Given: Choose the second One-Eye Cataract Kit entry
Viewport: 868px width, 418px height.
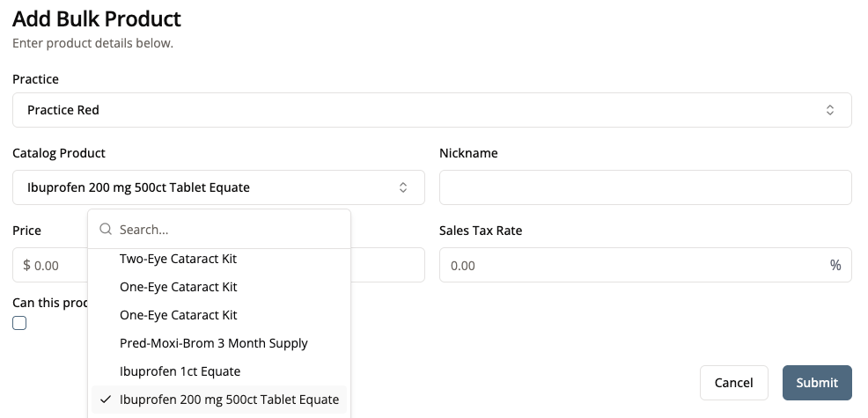Looking at the screenshot, I should pos(178,315).
